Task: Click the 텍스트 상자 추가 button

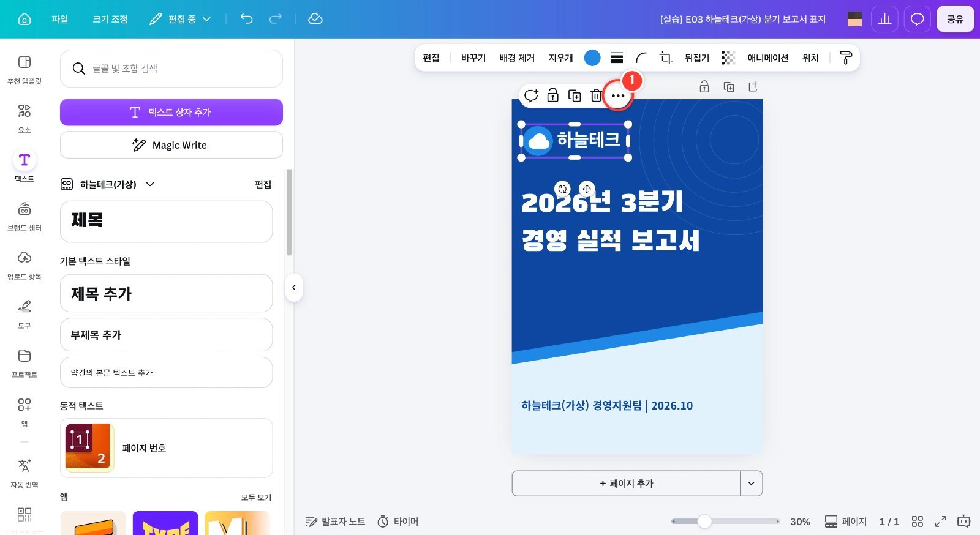Action: point(171,112)
